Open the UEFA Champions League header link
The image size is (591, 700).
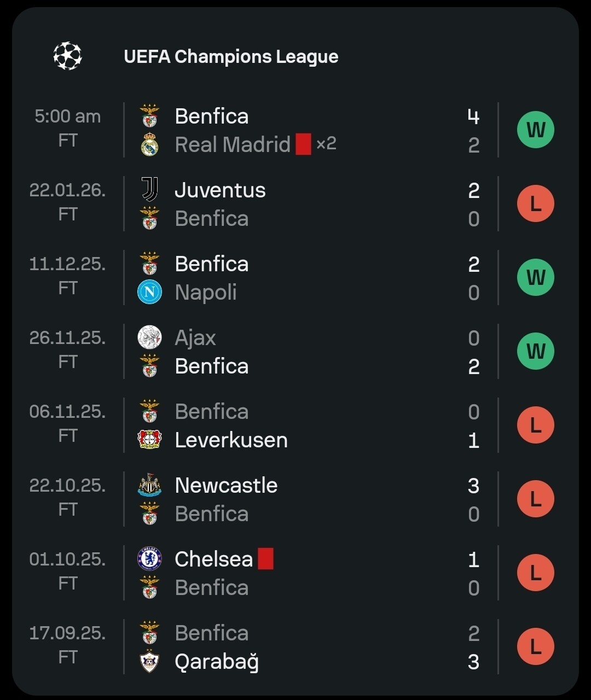(x=231, y=56)
